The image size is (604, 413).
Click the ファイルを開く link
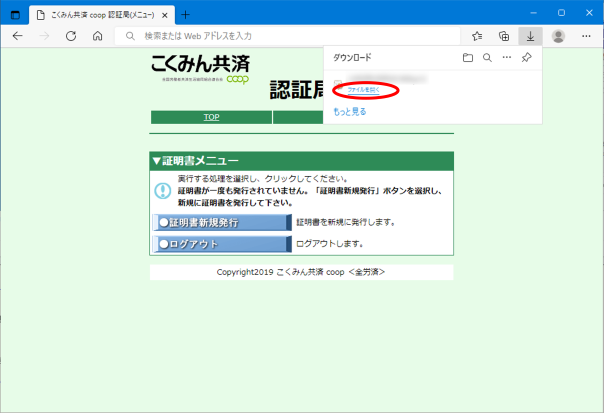363,90
